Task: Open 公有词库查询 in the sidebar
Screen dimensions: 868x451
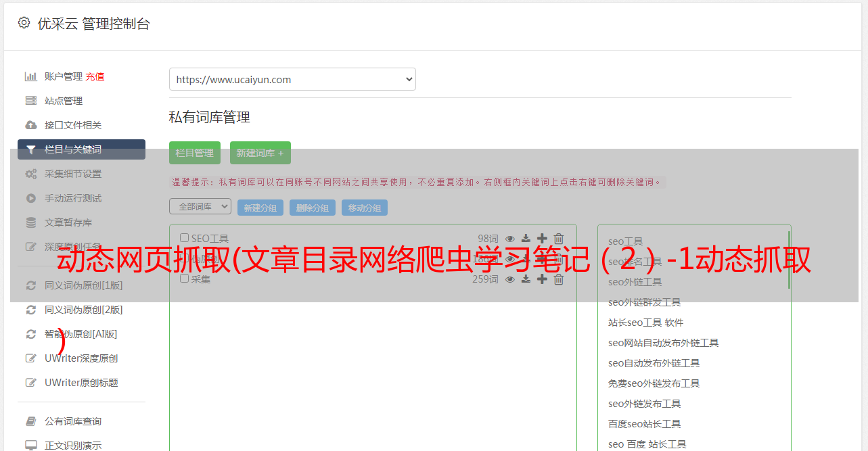Action: pyautogui.click(x=73, y=421)
